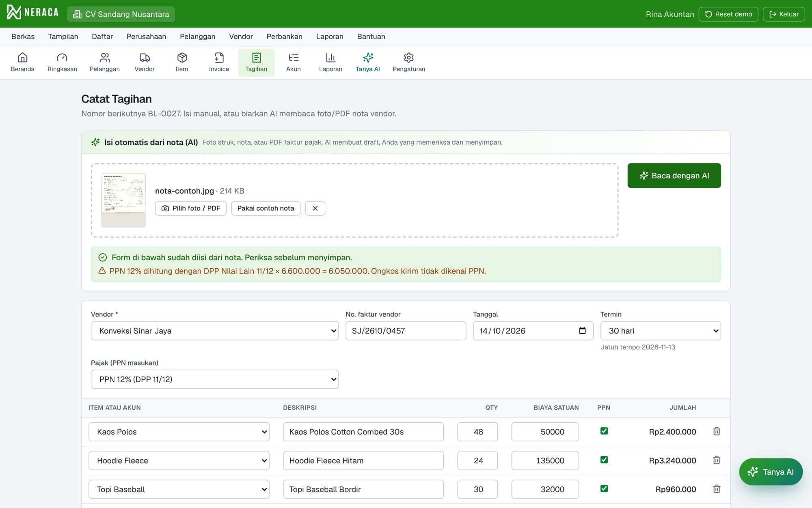
Task: Open Pajak PPN 12% dropdown
Action: 215,379
